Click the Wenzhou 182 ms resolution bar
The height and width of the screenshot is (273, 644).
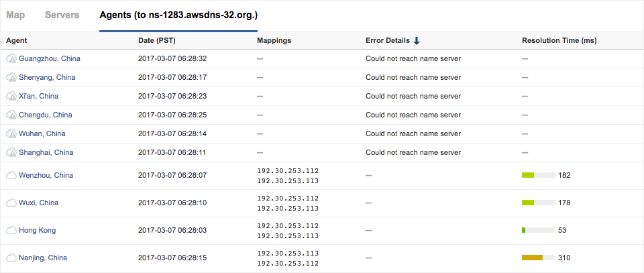[x=538, y=176]
